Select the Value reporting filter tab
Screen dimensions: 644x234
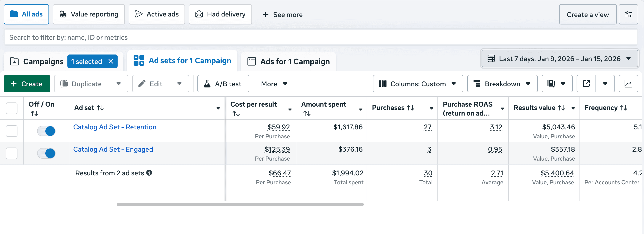click(89, 14)
